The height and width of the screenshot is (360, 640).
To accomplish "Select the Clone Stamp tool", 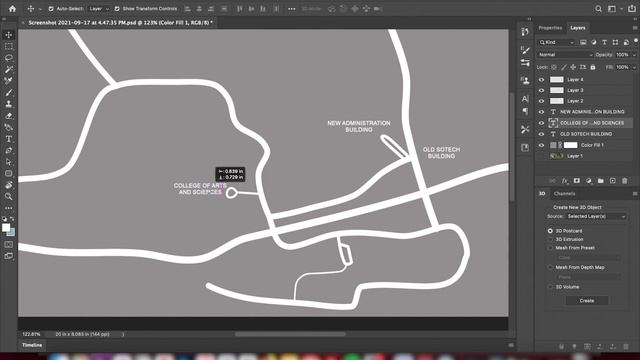I will tap(9, 104).
